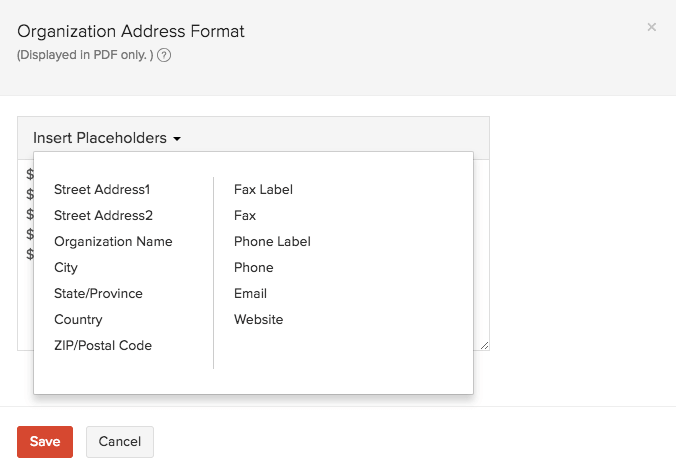Image resolution: width=676 pixels, height=474 pixels.
Task: Add the Country placeholder
Action: pos(78,319)
